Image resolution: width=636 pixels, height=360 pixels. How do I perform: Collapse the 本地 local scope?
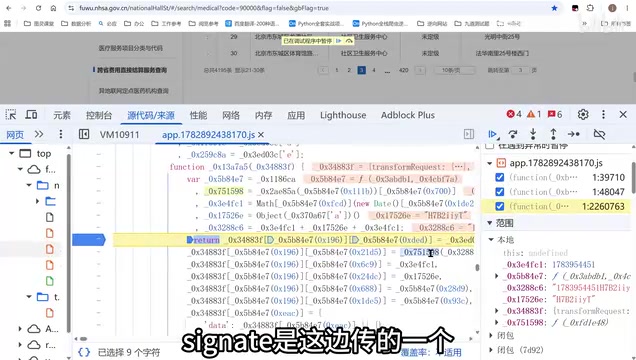tap(491, 240)
